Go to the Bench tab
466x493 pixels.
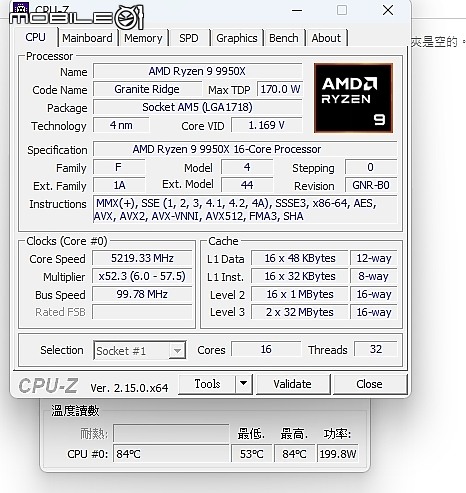[284, 38]
